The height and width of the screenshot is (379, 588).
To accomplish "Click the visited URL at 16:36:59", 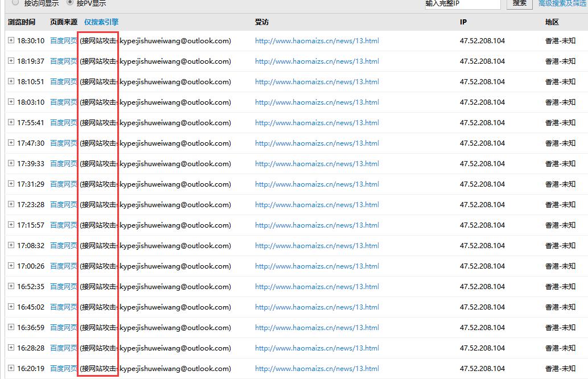I will tap(316, 328).
